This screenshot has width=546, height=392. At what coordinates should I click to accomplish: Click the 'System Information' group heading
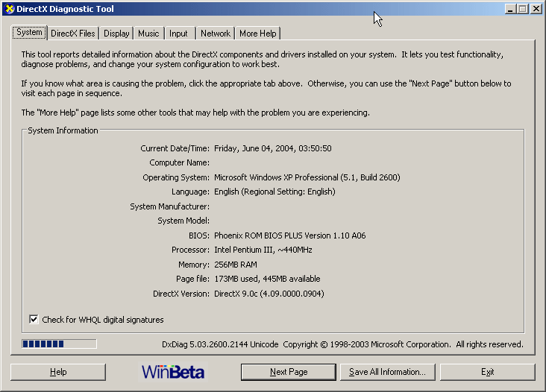coord(63,130)
